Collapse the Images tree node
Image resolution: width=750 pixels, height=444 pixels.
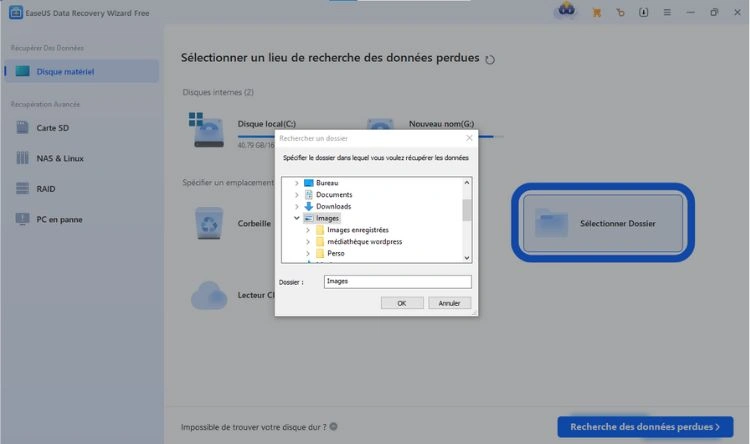pos(297,218)
